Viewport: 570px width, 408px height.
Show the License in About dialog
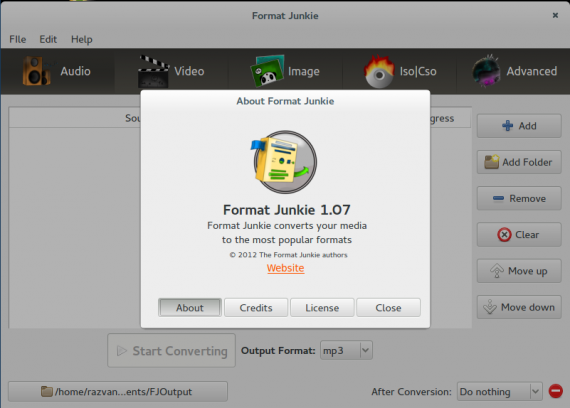tap(322, 308)
